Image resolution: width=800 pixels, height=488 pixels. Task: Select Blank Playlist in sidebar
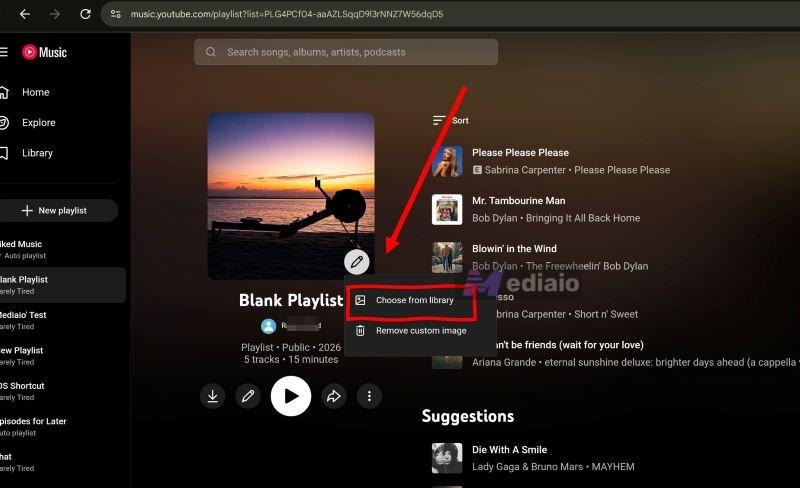(61, 285)
